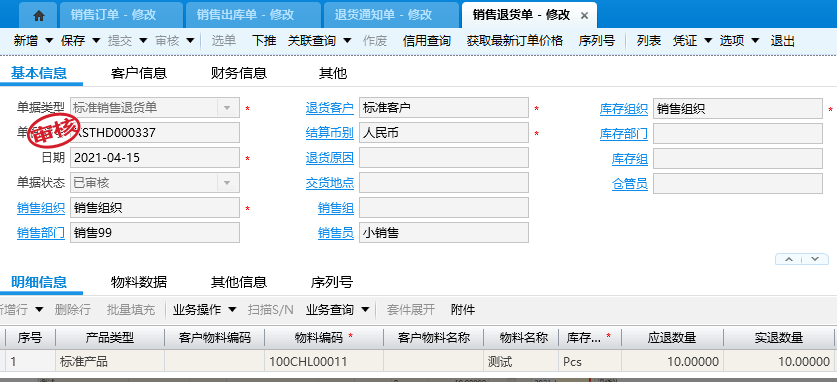The image size is (837, 382).
Task: Open the 序列号 detail tab
Action: point(331,282)
